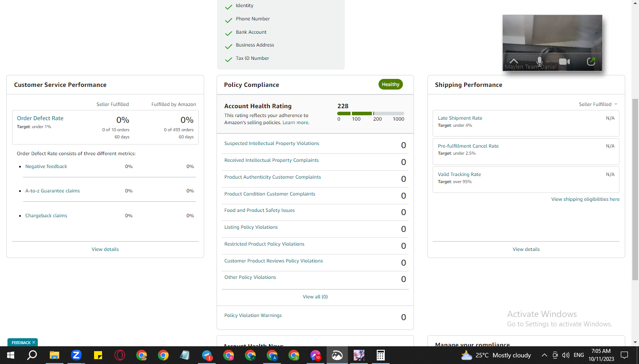This screenshot has height=364, width=639.
Task: Click the green Healthy status badge
Action: (390, 84)
